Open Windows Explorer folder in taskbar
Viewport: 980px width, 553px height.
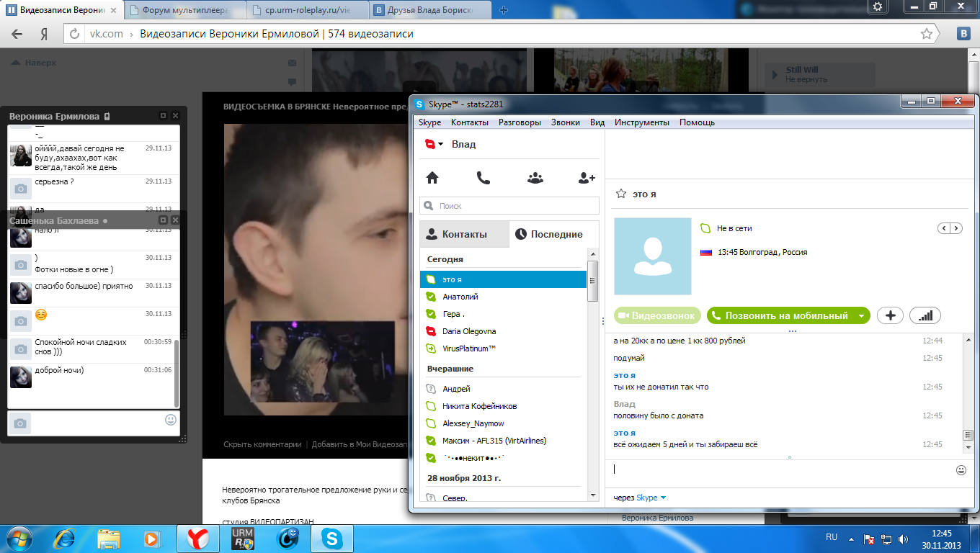point(108,538)
